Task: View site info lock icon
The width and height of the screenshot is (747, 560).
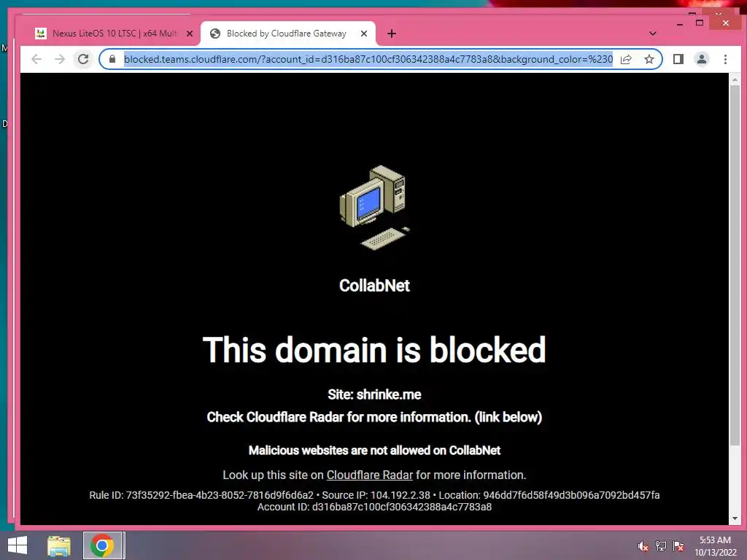Action: click(x=112, y=59)
